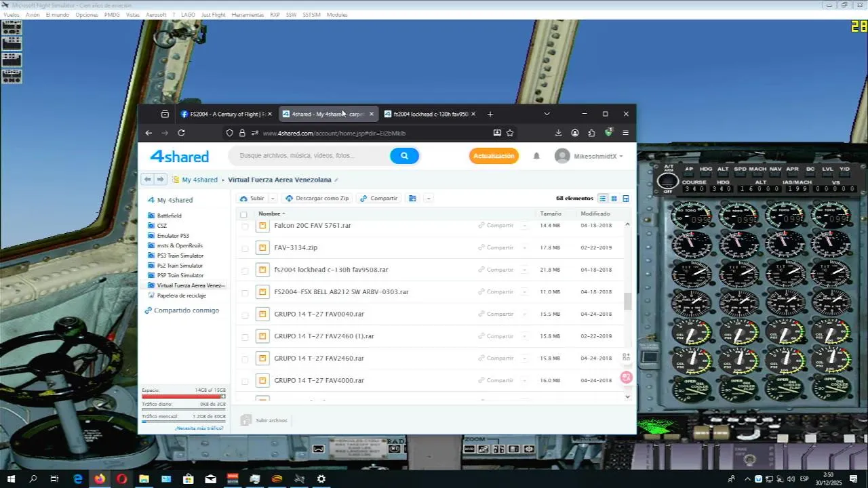The image size is (868, 488).
Task: Click the 4shared search magnifier button
Action: (404, 156)
